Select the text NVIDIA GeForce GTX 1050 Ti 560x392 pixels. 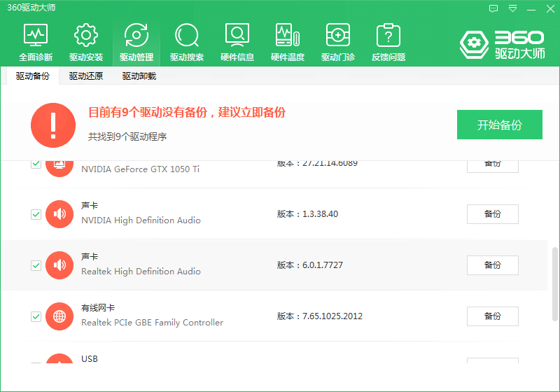pos(141,169)
